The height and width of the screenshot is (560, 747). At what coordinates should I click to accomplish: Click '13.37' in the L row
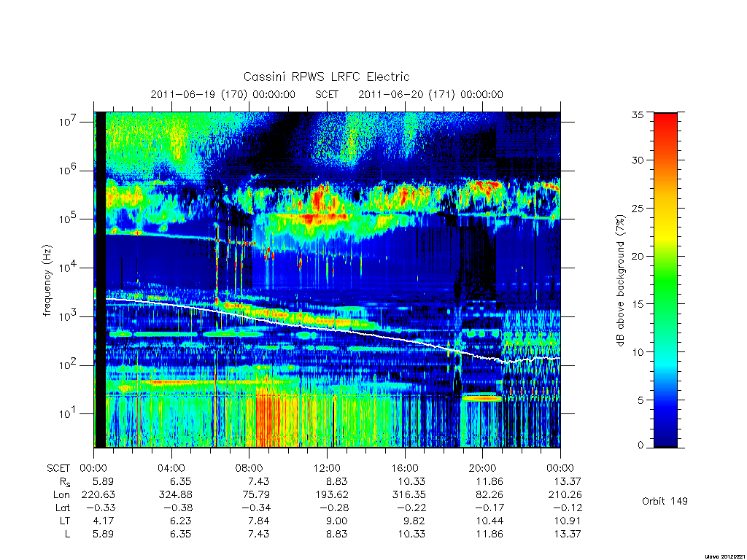(x=568, y=534)
